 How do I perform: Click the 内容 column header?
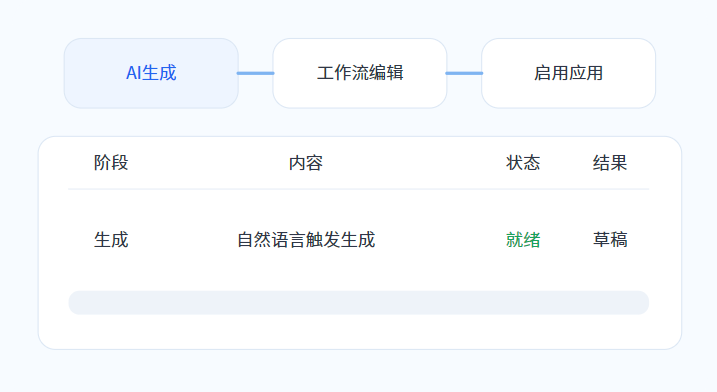306,163
